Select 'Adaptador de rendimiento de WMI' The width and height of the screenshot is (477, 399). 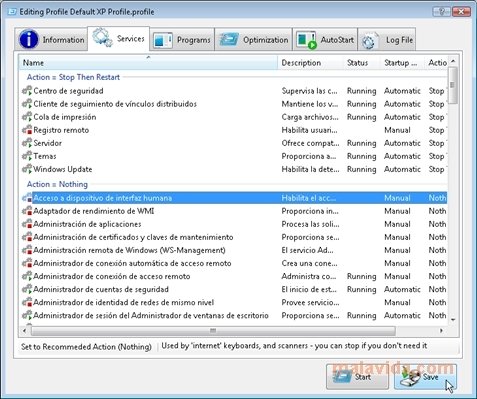pos(94,211)
